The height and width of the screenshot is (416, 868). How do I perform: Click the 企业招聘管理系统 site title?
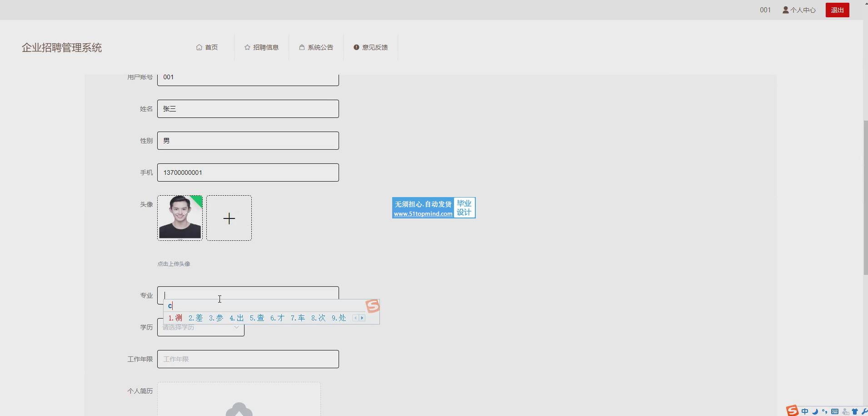tap(62, 48)
